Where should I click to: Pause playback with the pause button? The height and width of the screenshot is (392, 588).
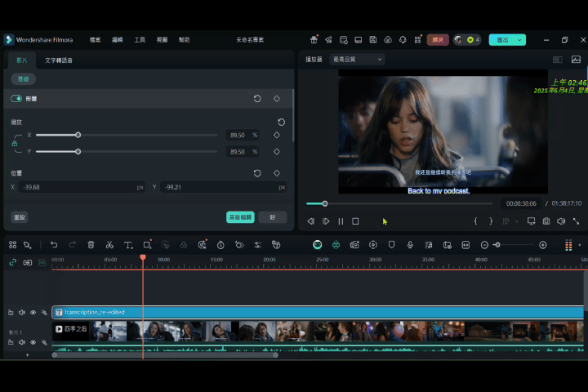(341, 221)
